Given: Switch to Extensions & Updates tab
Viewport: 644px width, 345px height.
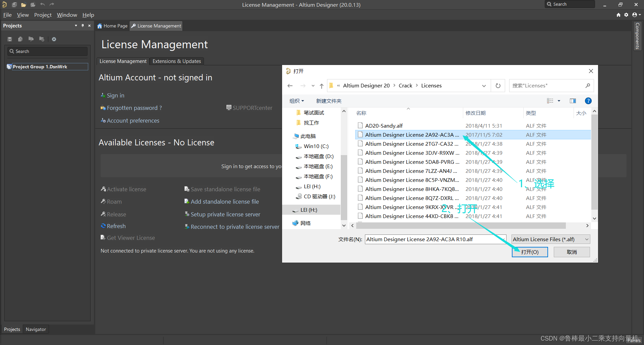Looking at the screenshot, I should (176, 61).
